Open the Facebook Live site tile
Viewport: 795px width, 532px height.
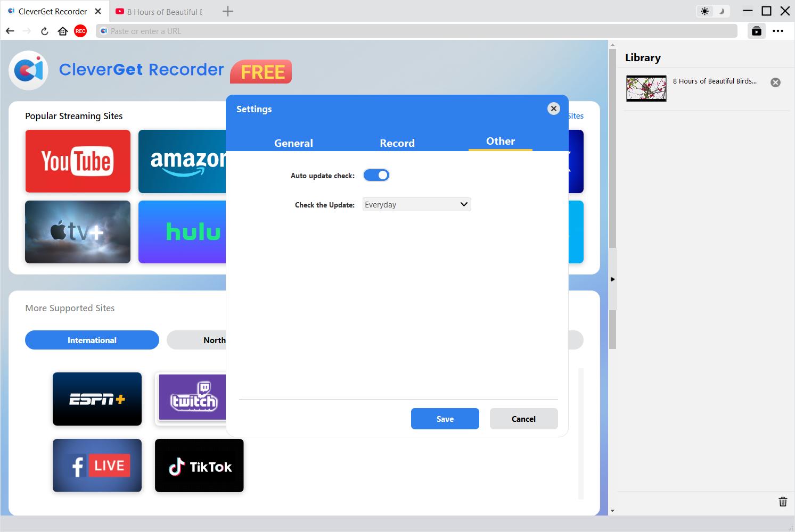pyautogui.click(x=97, y=465)
